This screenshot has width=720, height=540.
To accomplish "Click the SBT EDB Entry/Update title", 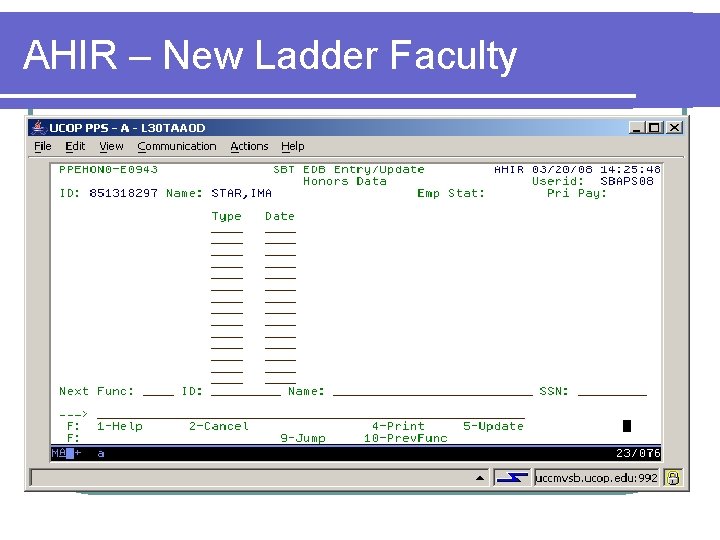I will click(x=349, y=169).
